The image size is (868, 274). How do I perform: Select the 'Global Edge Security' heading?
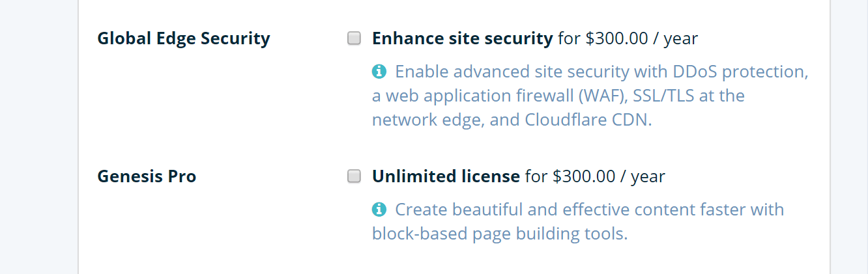[183, 38]
